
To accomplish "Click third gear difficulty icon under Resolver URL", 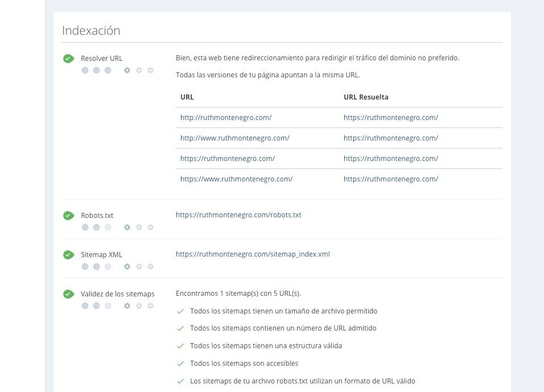I will (151, 71).
